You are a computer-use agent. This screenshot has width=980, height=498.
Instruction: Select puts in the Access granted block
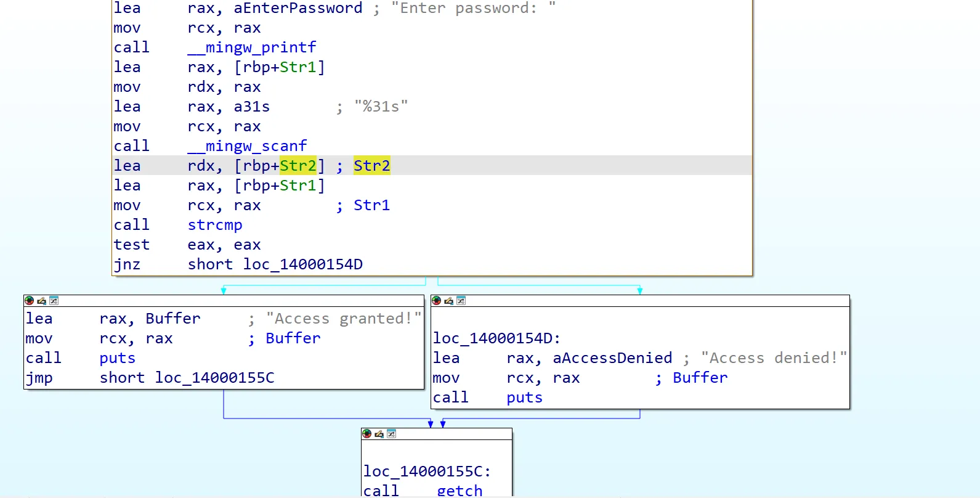[x=117, y=358]
